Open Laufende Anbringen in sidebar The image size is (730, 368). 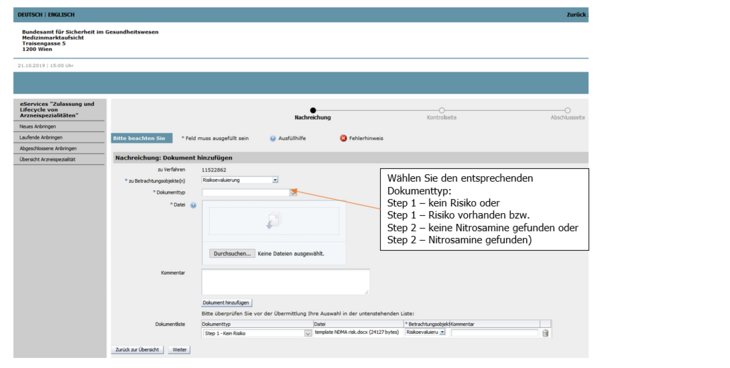(x=41, y=137)
